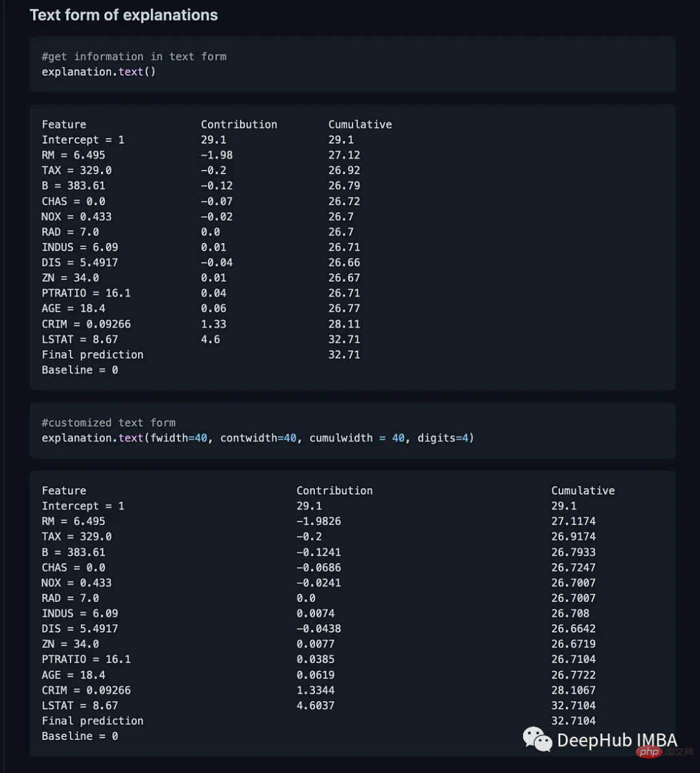Click the '#get information in text form' comment
The width and height of the screenshot is (700, 773).
click(134, 56)
